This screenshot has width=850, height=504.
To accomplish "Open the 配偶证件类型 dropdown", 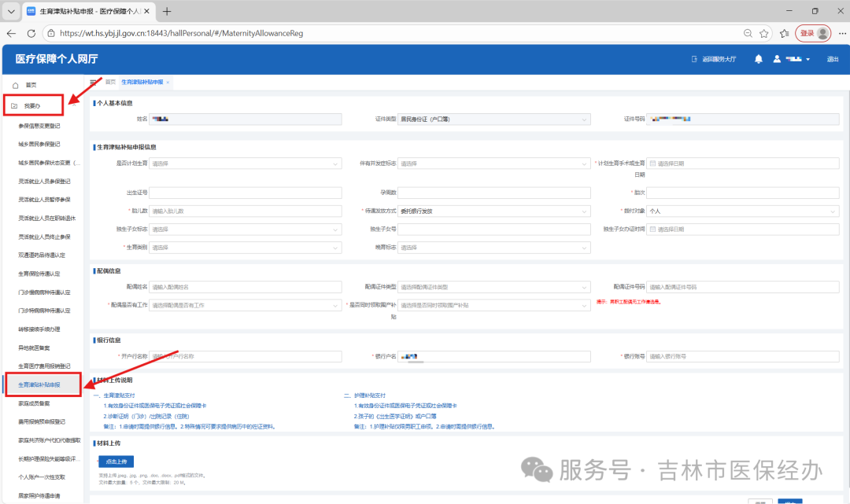I will [x=493, y=287].
